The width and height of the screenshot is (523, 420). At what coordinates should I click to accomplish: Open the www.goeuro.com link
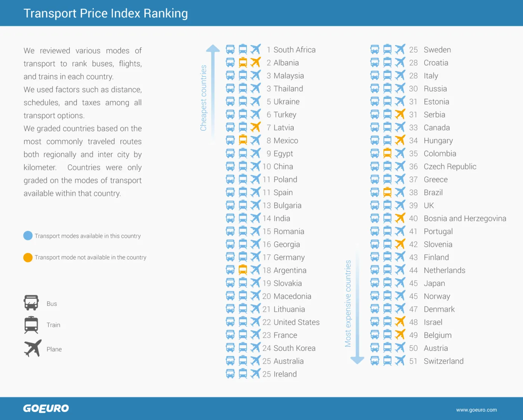pyautogui.click(x=476, y=410)
